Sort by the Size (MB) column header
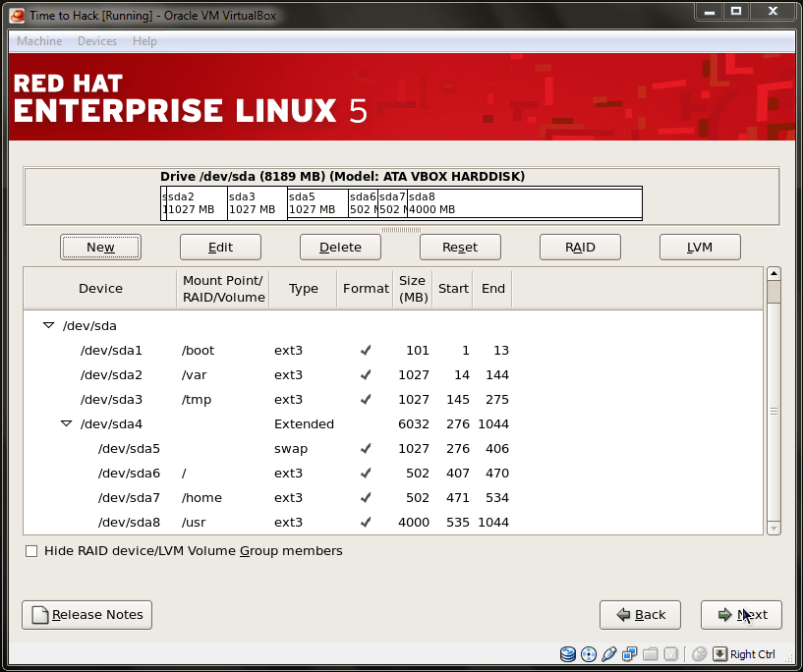The image size is (803, 672). [413, 289]
